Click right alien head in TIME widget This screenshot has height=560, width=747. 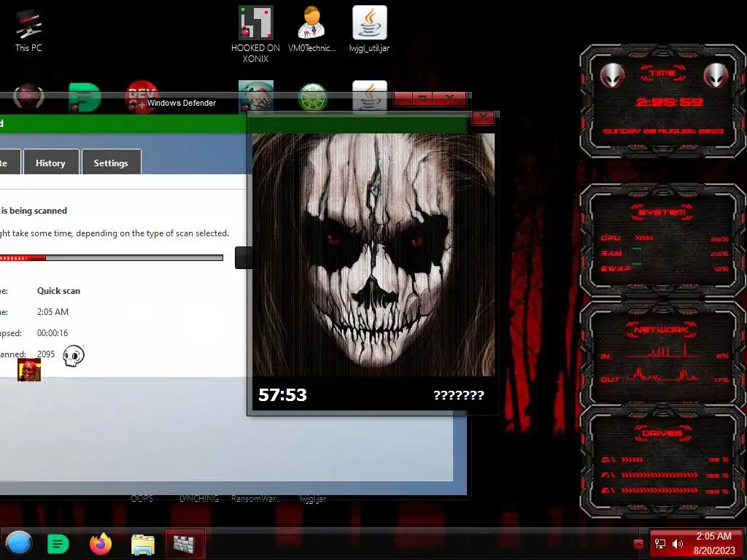[716, 75]
